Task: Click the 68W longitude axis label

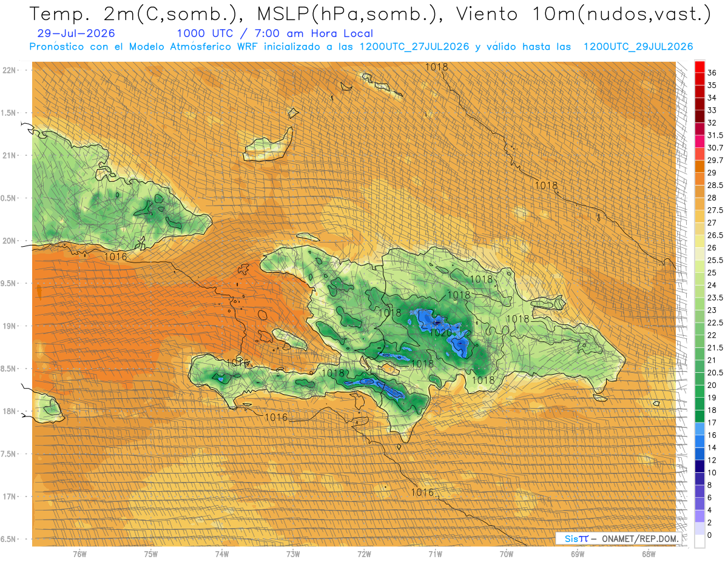Action: tap(649, 554)
